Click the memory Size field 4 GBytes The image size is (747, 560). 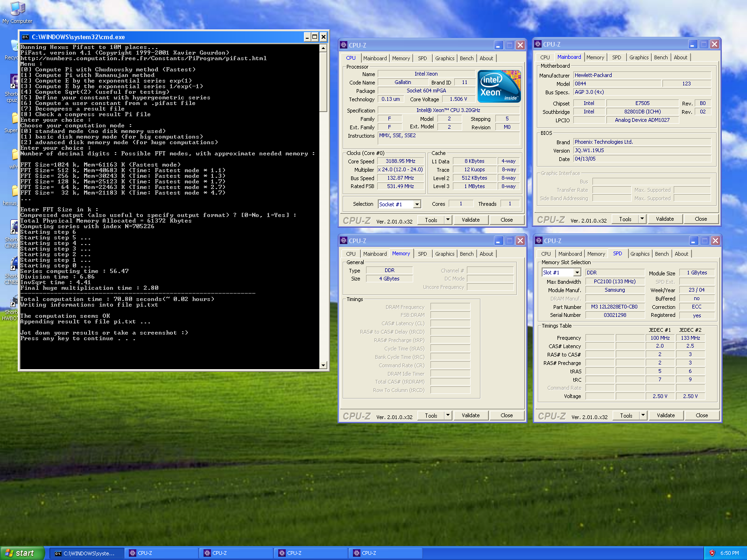389,279
